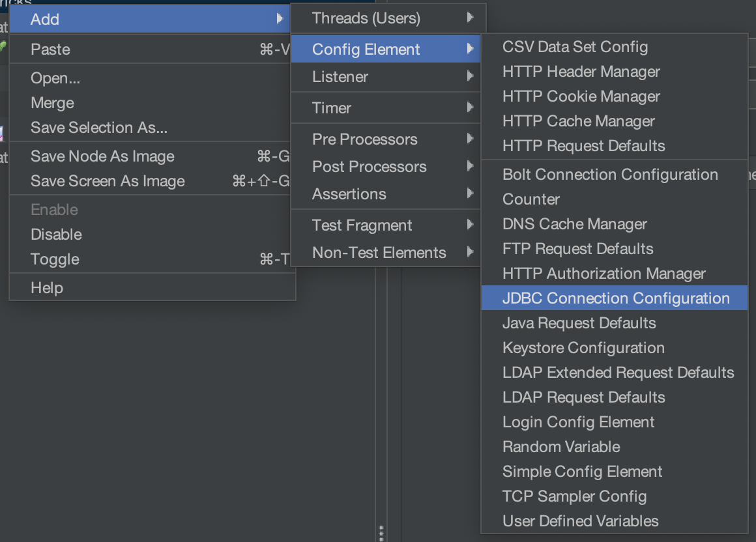
Task: Expand the Assertions submenu
Action: click(x=386, y=193)
